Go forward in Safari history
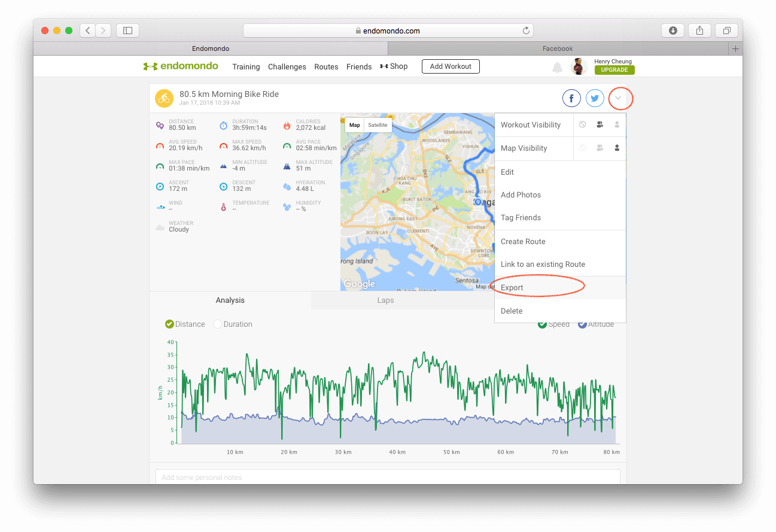 (104, 31)
